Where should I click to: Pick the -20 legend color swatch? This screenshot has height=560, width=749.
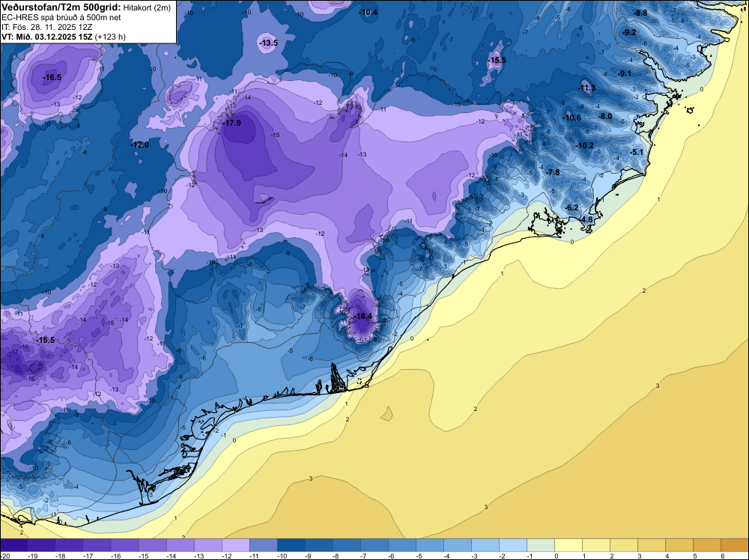click(x=13, y=545)
